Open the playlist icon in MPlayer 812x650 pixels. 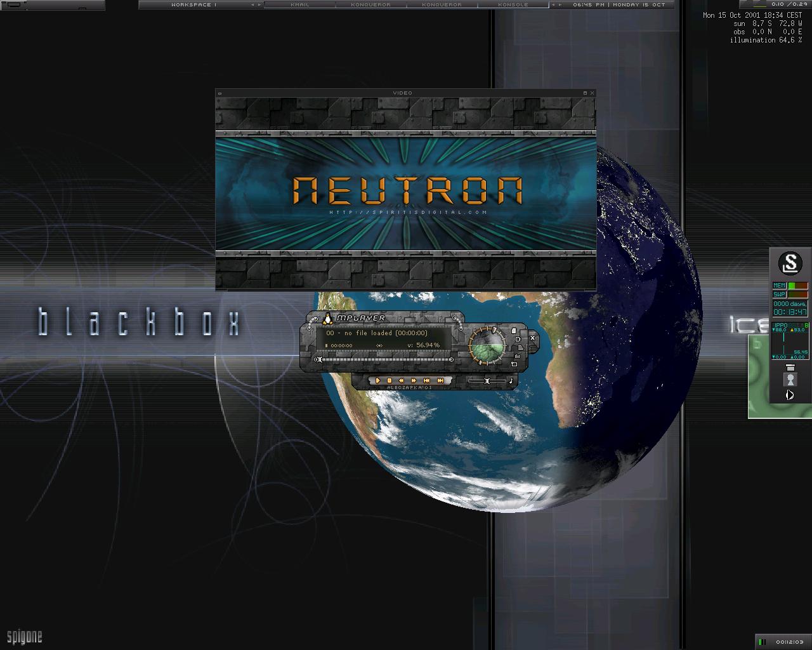pyautogui.click(x=520, y=347)
